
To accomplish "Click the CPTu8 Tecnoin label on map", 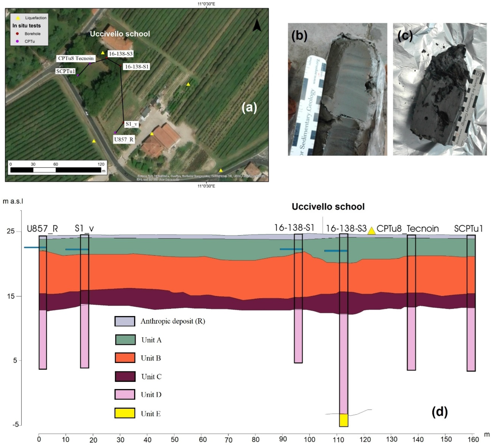I will [x=76, y=58].
